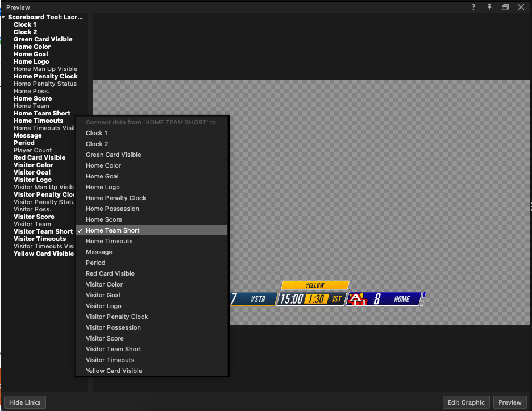Choose 'Home Color' in the connect menu
The width and height of the screenshot is (532, 411).
[x=152, y=165]
